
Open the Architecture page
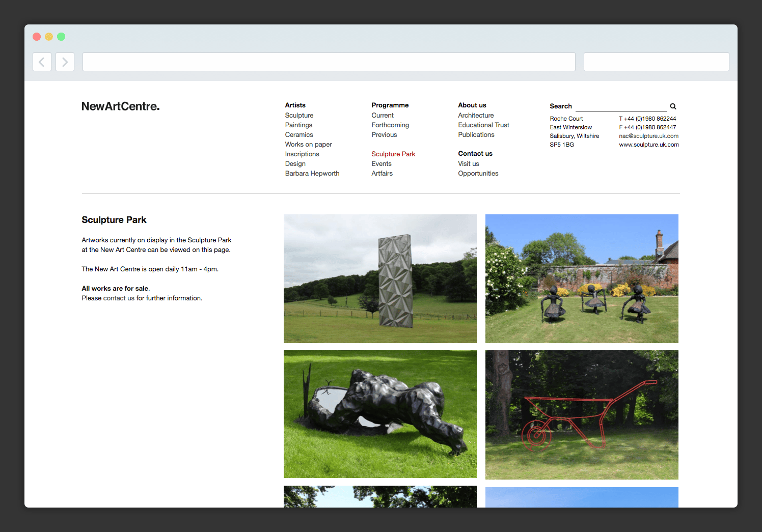[476, 116]
